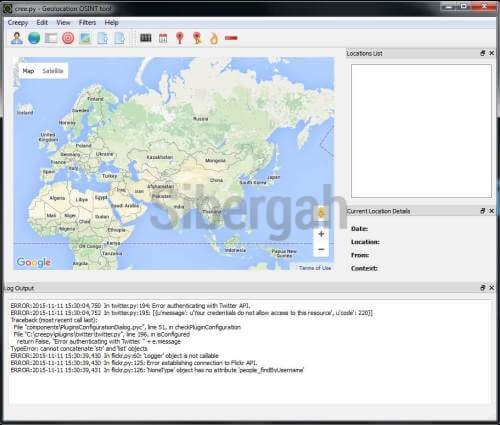Click inside the empty Locations List box

click(421, 131)
